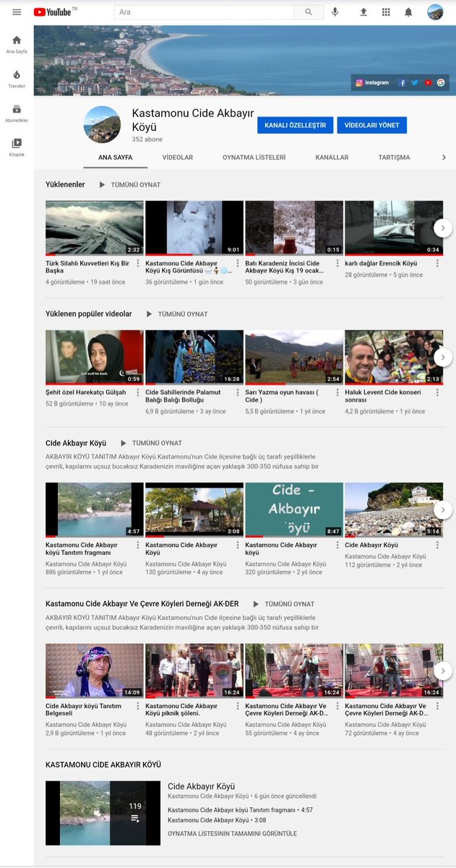Open Batı Karadeniz İncisi video thumbnail

click(294, 228)
